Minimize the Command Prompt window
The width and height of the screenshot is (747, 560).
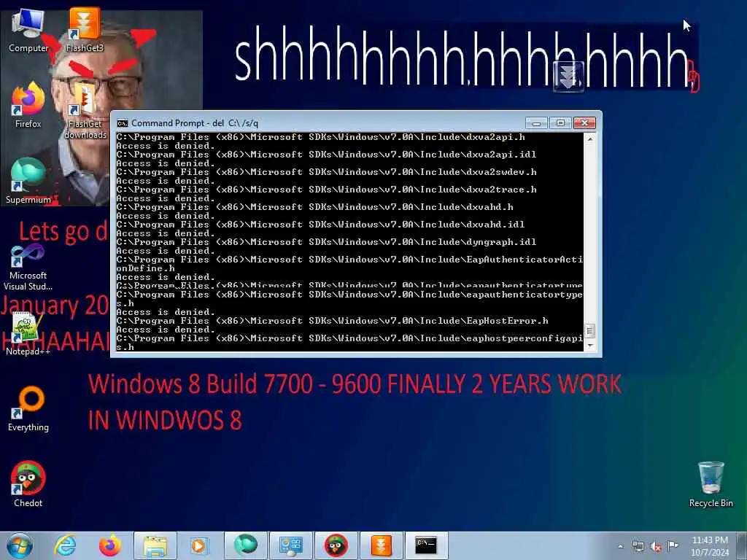(x=536, y=123)
